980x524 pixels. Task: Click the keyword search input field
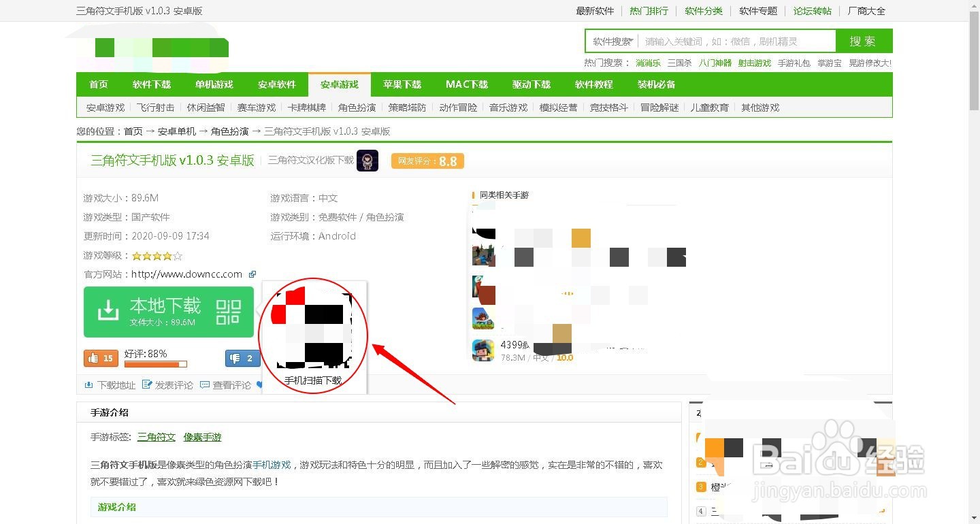737,42
